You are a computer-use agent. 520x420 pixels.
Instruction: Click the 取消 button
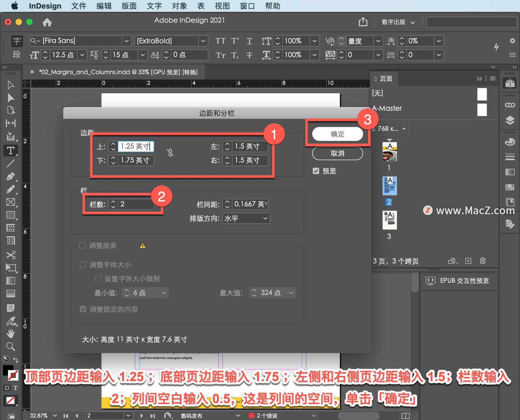337,153
